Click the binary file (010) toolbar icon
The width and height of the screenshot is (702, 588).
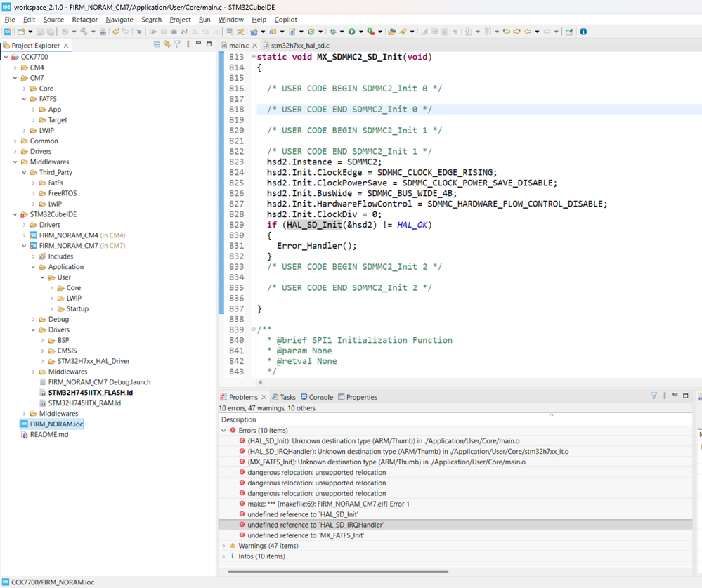point(103,32)
